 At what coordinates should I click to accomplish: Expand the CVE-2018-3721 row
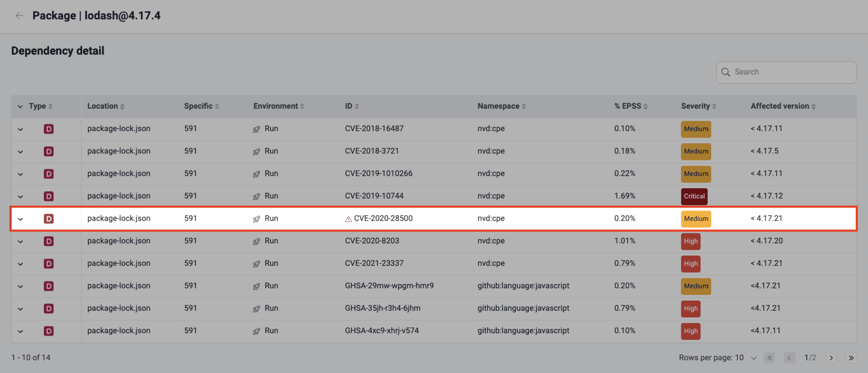[20, 152]
